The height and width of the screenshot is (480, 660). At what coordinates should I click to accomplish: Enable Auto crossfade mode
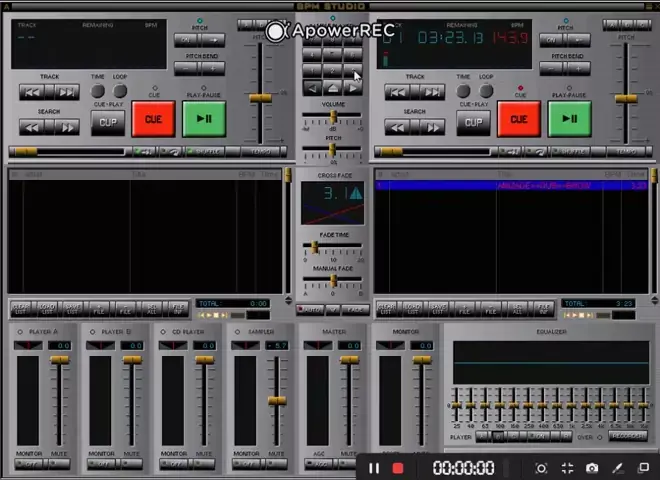(x=309, y=309)
